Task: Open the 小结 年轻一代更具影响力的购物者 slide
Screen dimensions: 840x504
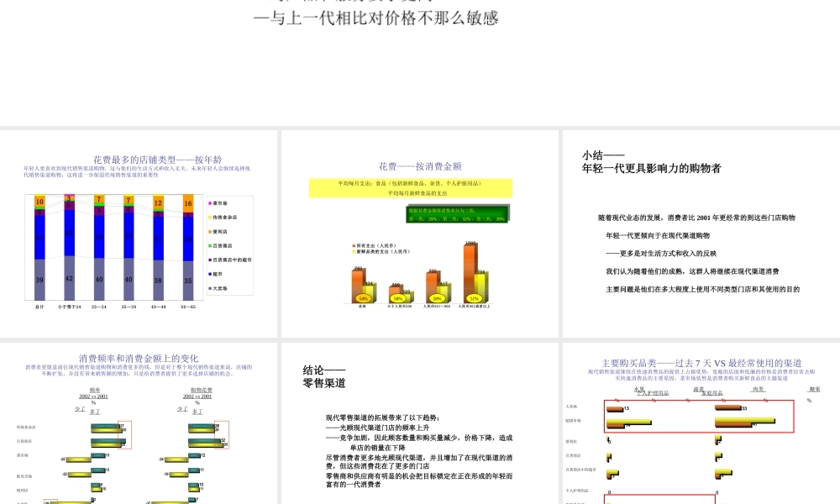Action: (x=701, y=234)
